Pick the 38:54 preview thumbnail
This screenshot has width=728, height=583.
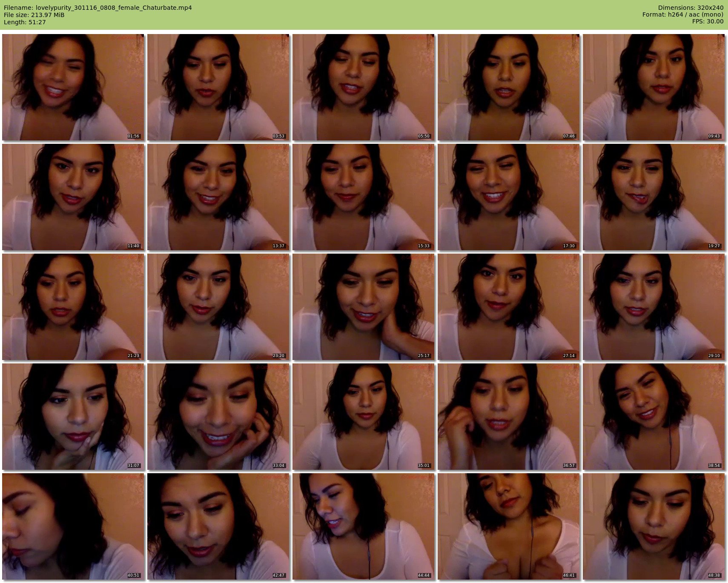pyautogui.click(x=654, y=417)
